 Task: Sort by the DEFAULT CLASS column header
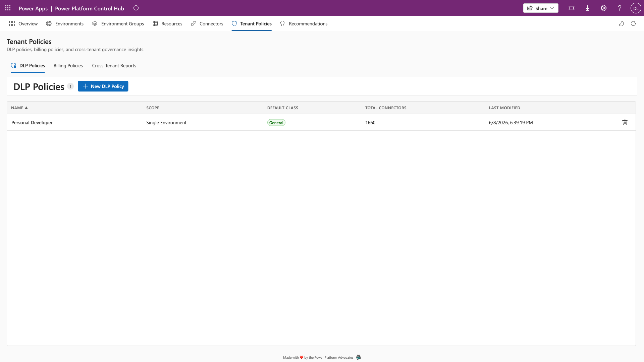pyautogui.click(x=282, y=108)
